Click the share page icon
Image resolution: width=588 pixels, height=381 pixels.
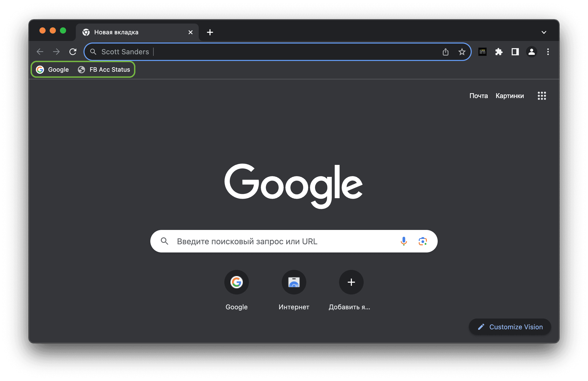click(446, 52)
